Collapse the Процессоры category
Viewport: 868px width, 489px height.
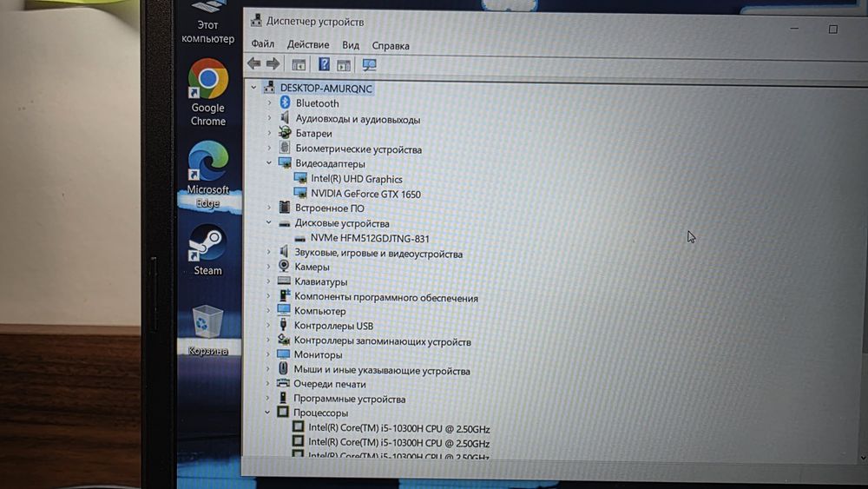point(267,412)
